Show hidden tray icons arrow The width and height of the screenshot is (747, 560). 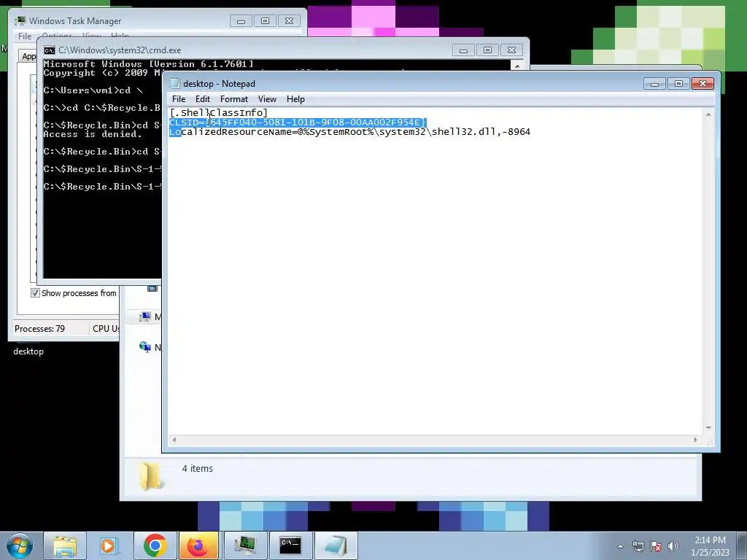point(620,546)
